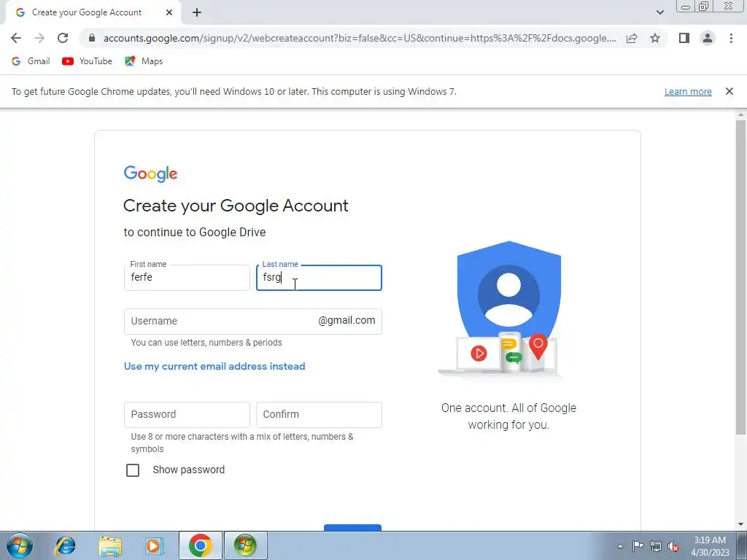The width and height of the screenshot is (747, 560).
Task: Open the Windows Start menu orb
Action: (20, 545)
